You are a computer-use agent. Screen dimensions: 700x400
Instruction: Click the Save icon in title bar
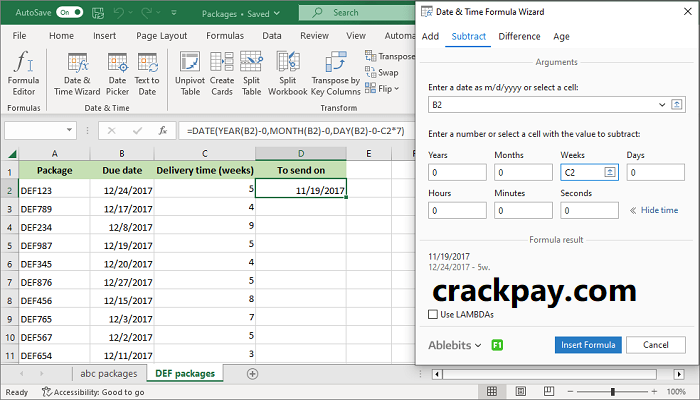[x=98, y=13]
